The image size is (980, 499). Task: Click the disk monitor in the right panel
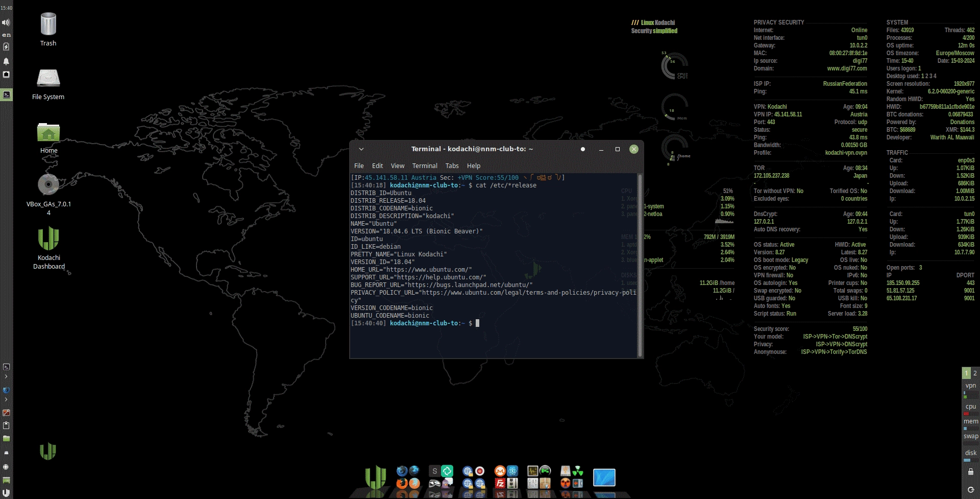pyautogui.click(x=971, y=456)
